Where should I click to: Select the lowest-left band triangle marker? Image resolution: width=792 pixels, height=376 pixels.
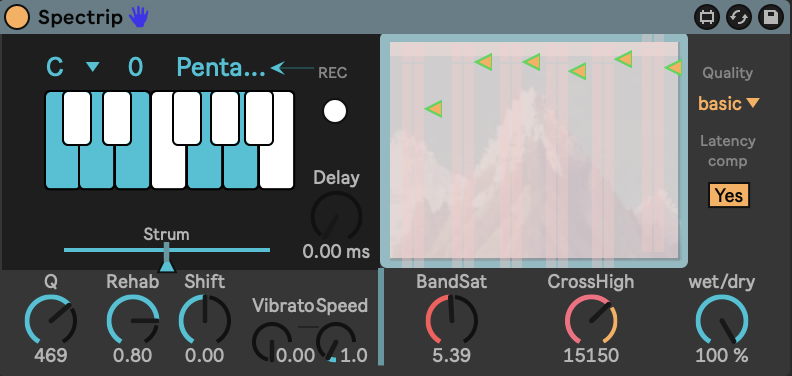point(434,109)
